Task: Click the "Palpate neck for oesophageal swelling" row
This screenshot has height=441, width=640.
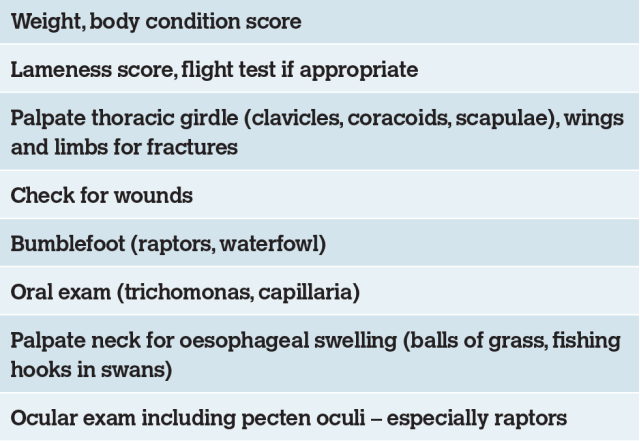Action: [320, 354]
